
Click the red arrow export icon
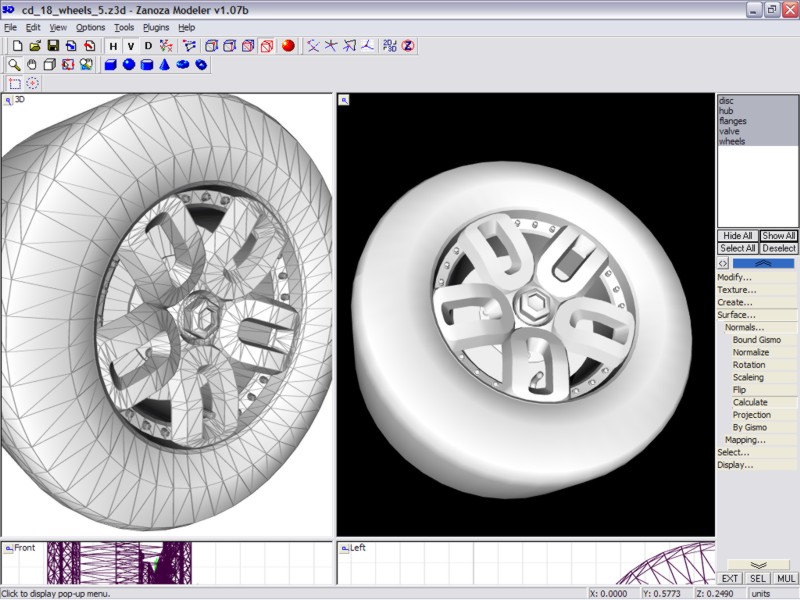click(x=89, y=46)
